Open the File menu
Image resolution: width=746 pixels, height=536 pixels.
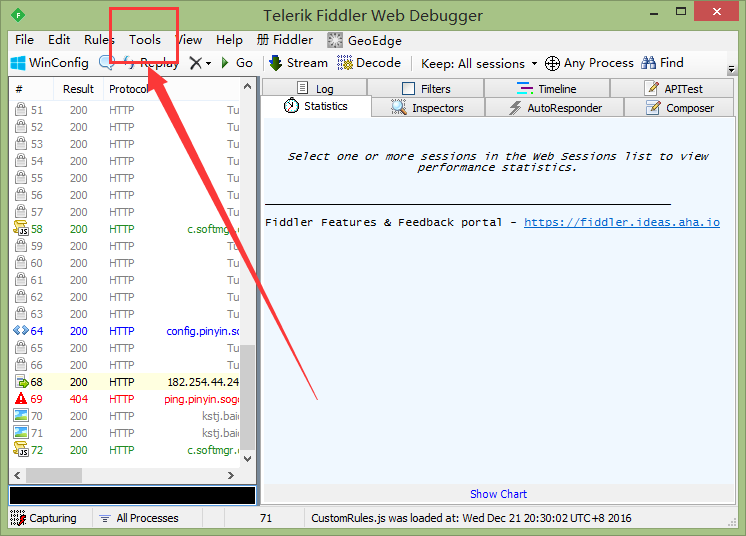[24, 40]
